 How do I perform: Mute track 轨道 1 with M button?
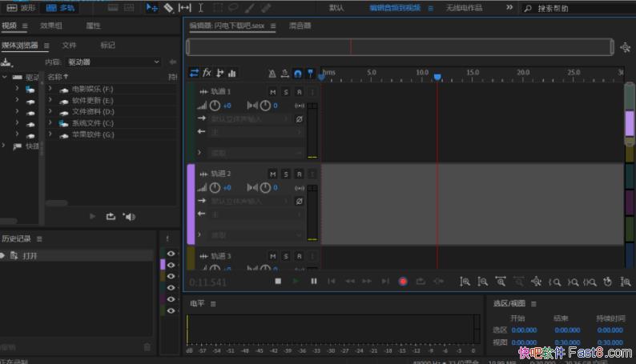[272, 92]
